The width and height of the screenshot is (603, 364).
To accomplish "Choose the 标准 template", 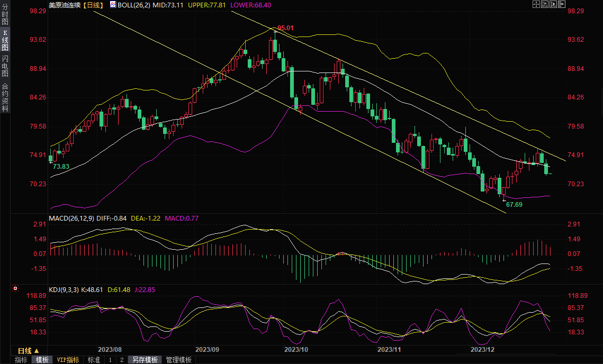I will 94,360.
